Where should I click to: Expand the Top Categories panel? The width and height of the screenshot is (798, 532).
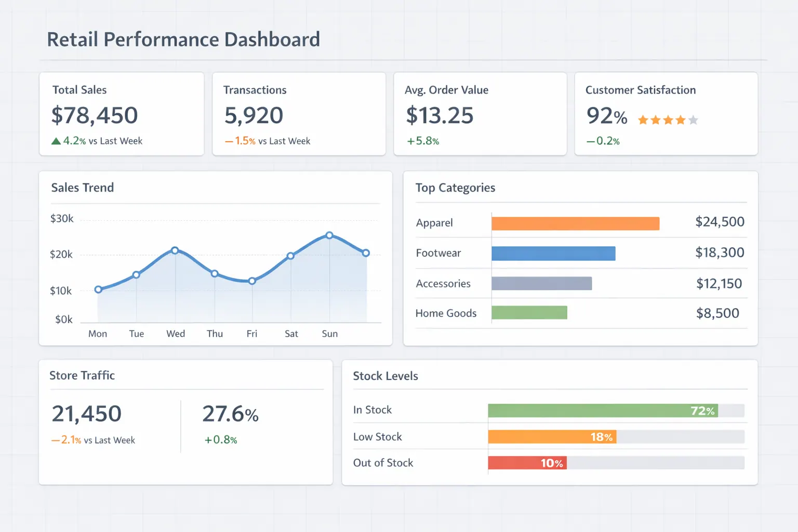coord(455,188)
